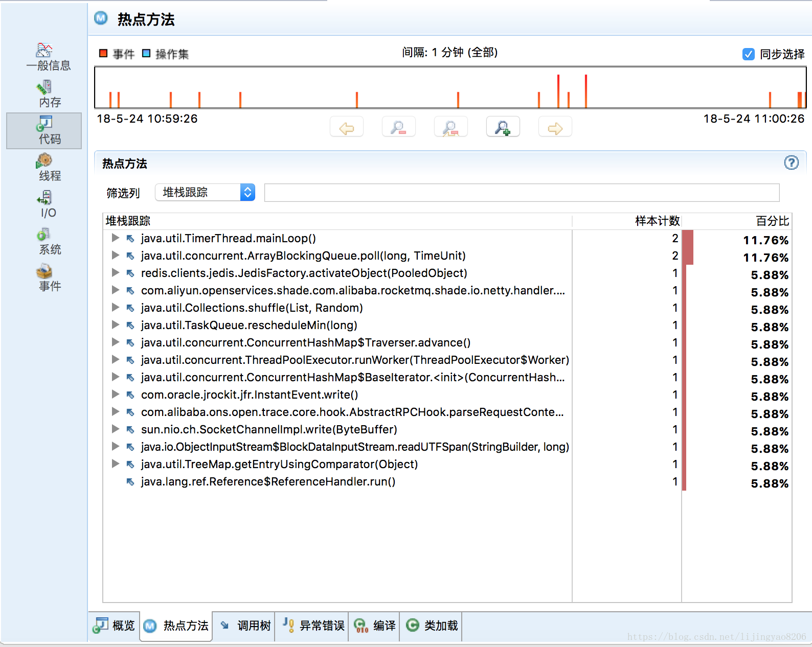Click stack icon of ArrayBlockingQueue.poll row

(x=130, y=256)
